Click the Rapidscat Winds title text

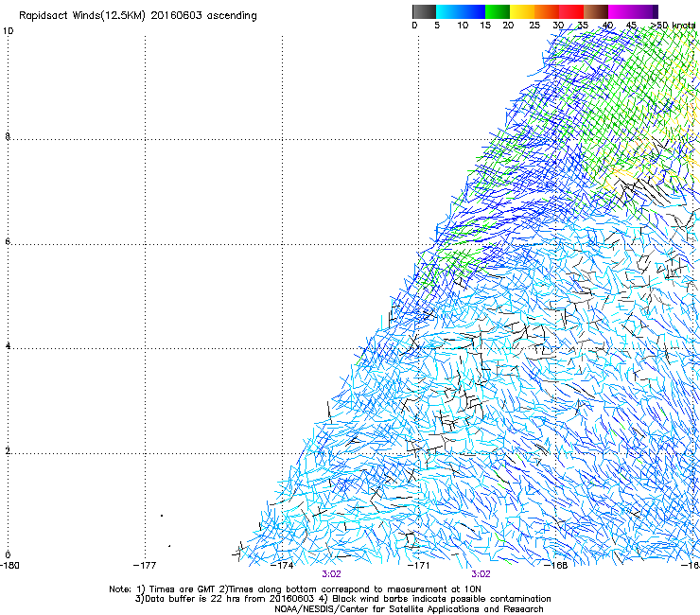[x=138, y=16]
